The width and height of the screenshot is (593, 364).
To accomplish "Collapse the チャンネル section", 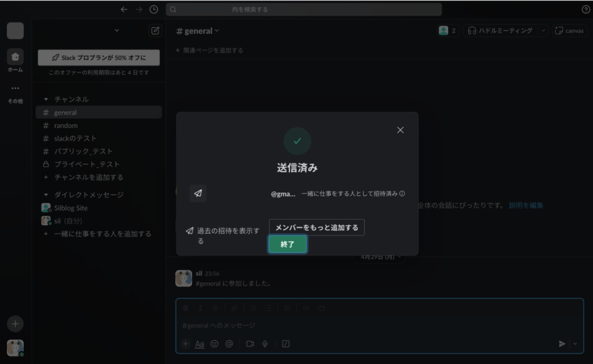I will click(46, 100).
